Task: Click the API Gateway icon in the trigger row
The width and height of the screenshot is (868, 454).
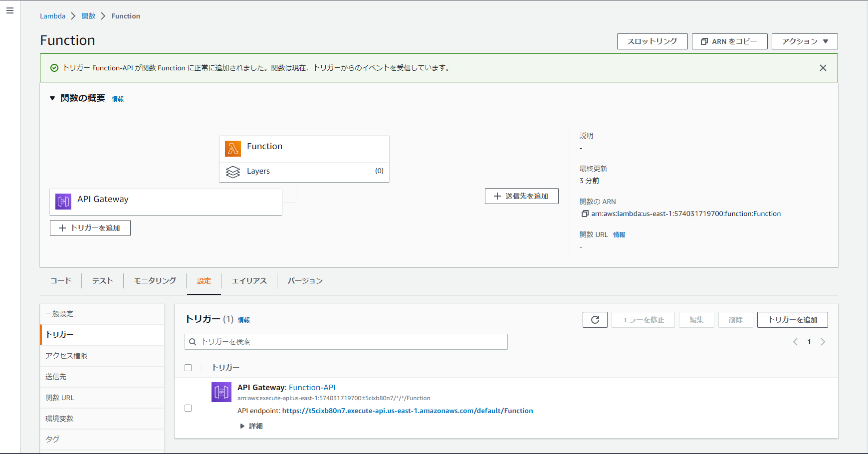Action: pyautogui.click(x=221, y=392)
